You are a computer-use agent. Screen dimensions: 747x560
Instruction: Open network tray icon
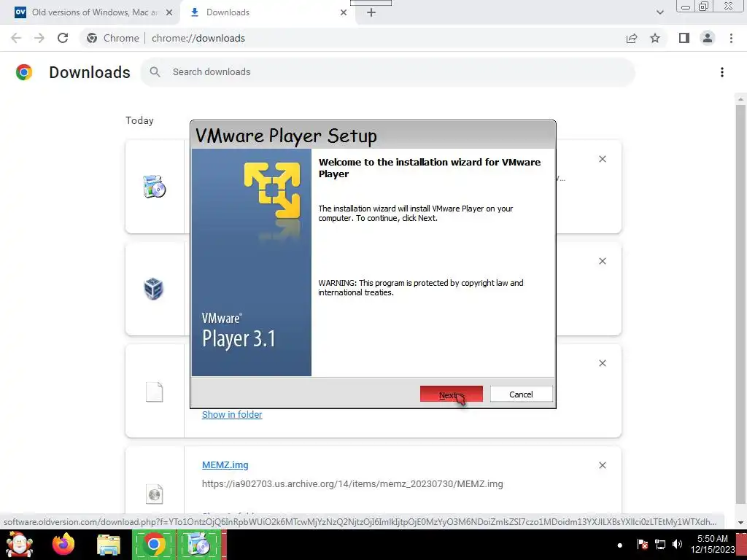[659, 544]
